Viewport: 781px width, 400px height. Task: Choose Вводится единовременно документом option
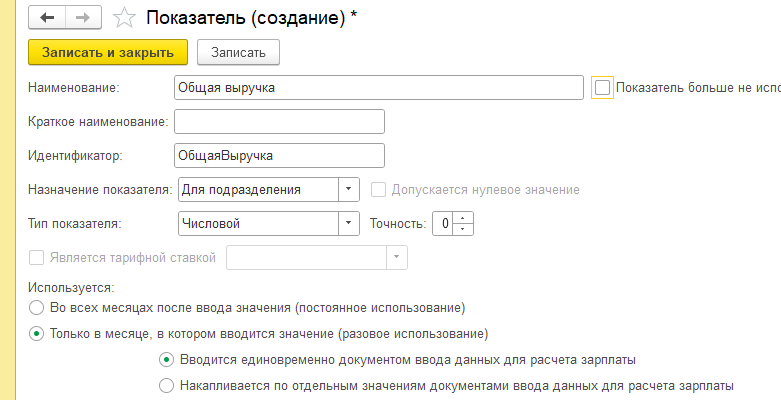click(166, 360)
